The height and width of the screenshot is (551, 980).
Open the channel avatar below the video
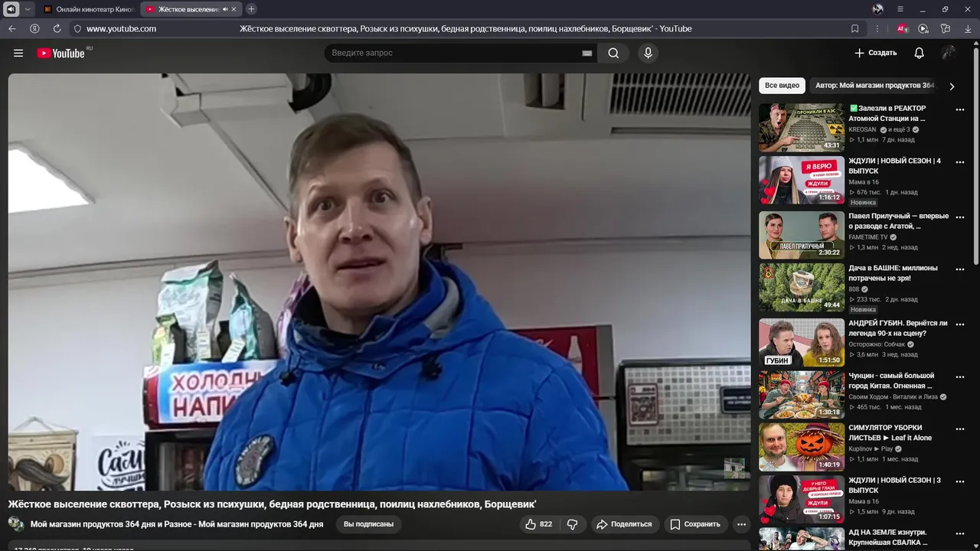16,524
